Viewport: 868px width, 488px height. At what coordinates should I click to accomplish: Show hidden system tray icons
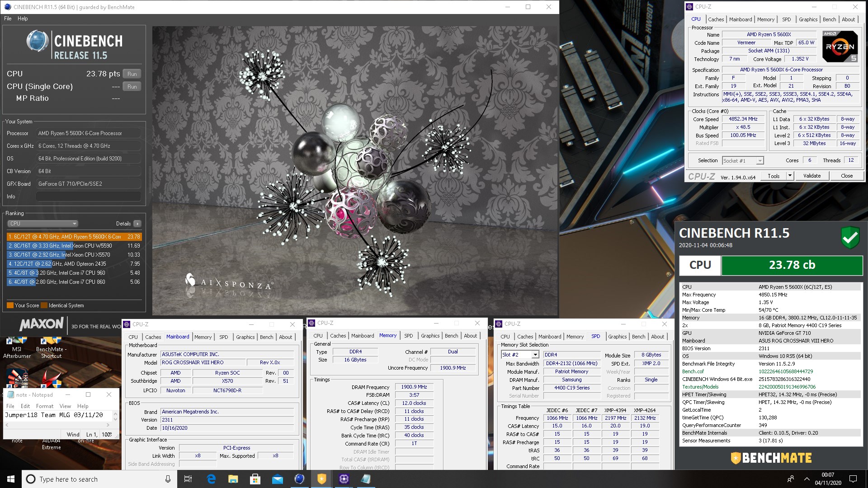pyautogui.click(x=807, y=479)
